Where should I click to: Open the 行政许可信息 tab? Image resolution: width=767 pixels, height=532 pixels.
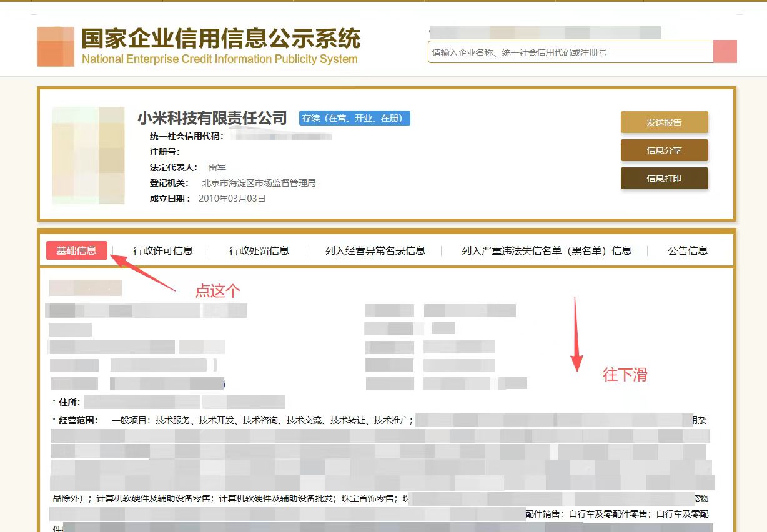(164, 250)
